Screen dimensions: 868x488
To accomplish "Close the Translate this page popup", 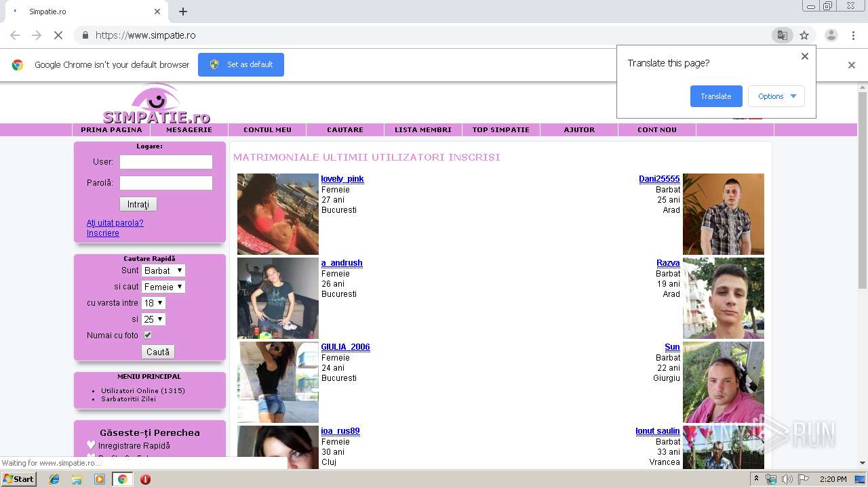I will pyautogui.click(x=805, y=56).
